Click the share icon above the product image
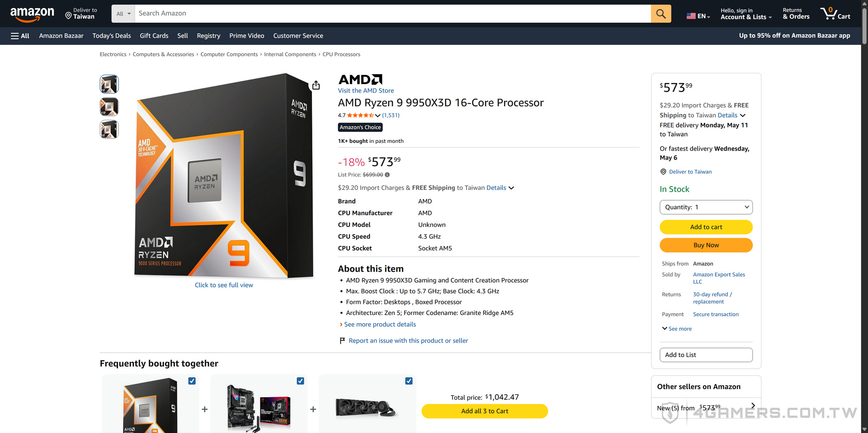 point(316,85)
